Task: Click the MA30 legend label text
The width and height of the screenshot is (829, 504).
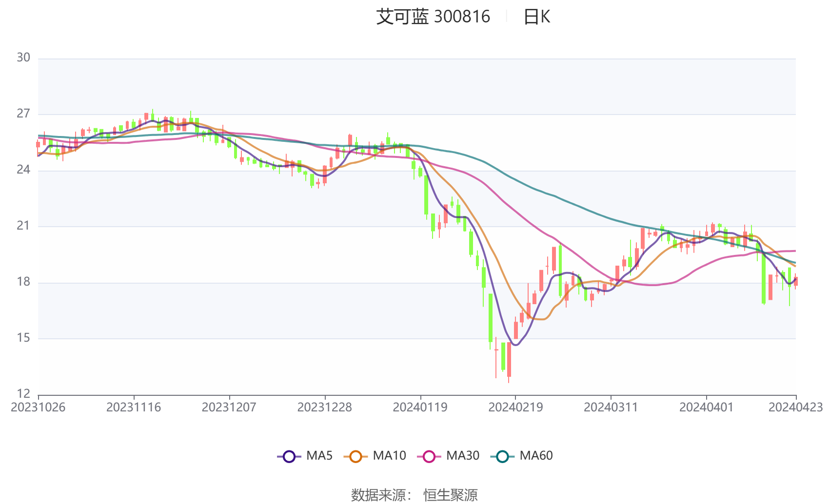Action: pyautogui.click(x=463, y=456)
